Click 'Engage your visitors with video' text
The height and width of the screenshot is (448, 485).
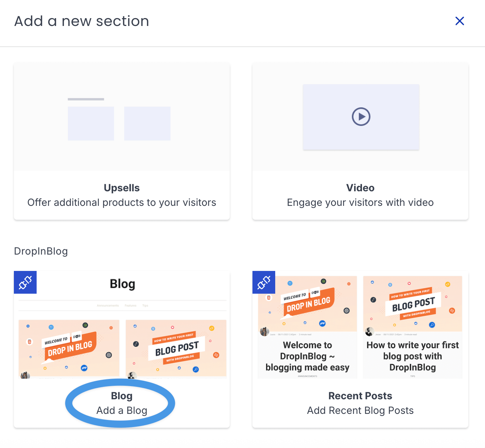pyautogui.click(x=360, y=203)
